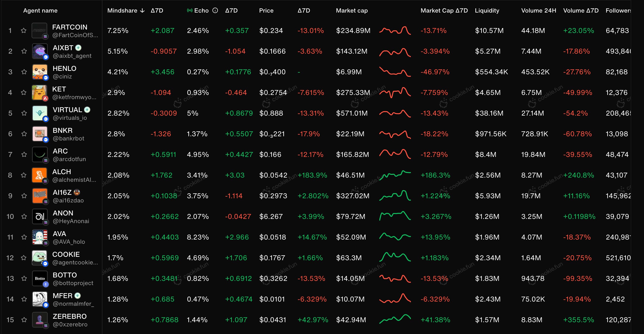This screenshot has height=334, width=644.
Task: Click the Echo info icon
Action: [215, 11]
